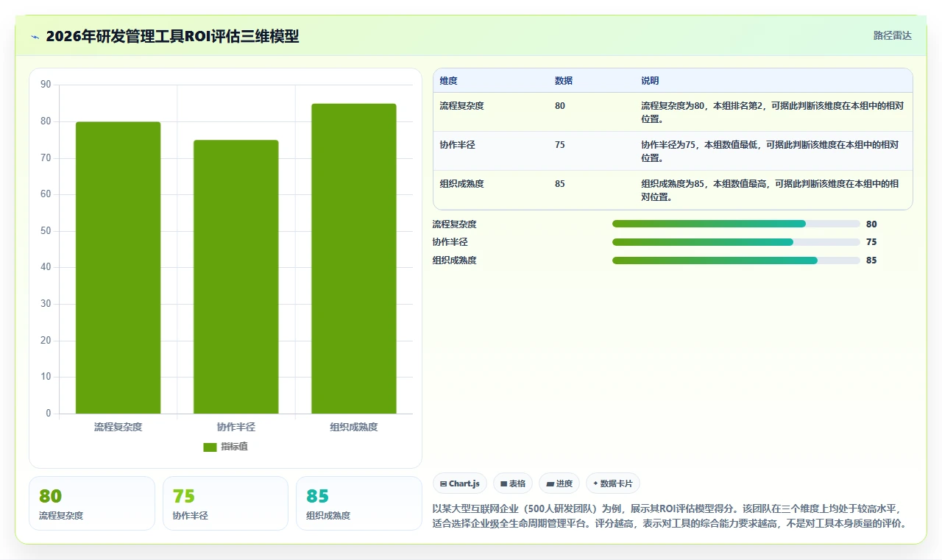Click the 数据 column header

point(564,80)
